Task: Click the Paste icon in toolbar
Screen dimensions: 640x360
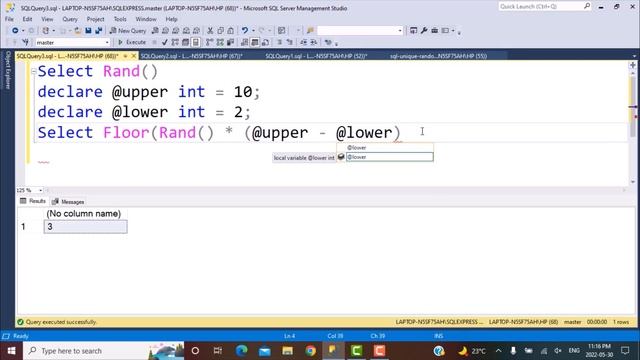Action: 231,31
